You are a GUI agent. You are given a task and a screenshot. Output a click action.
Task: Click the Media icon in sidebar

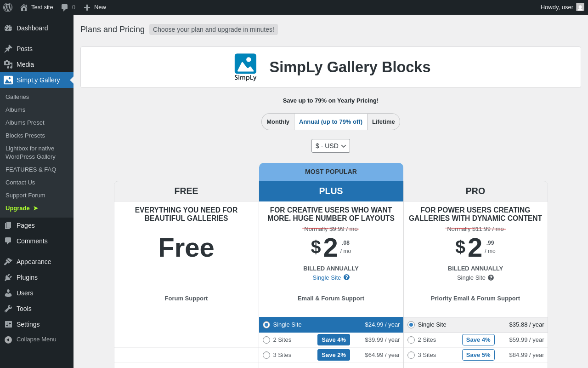click(8, 64)
